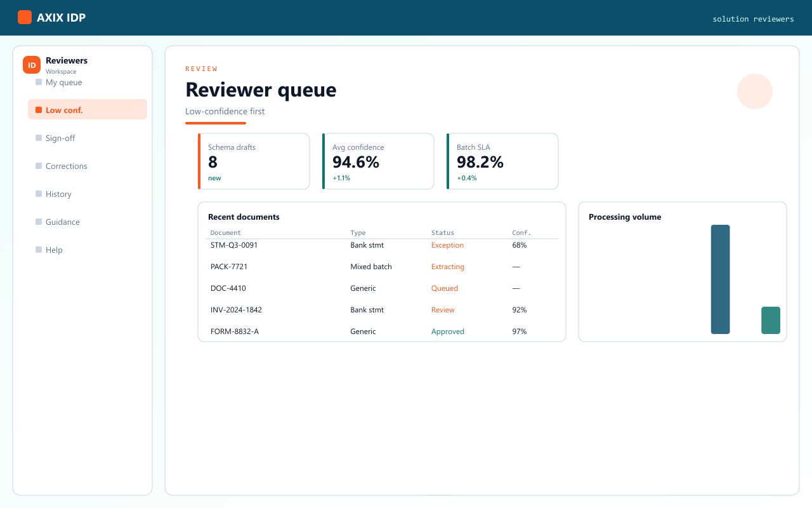
Task: Click the 68% confidence value
Action: point(520,245)
